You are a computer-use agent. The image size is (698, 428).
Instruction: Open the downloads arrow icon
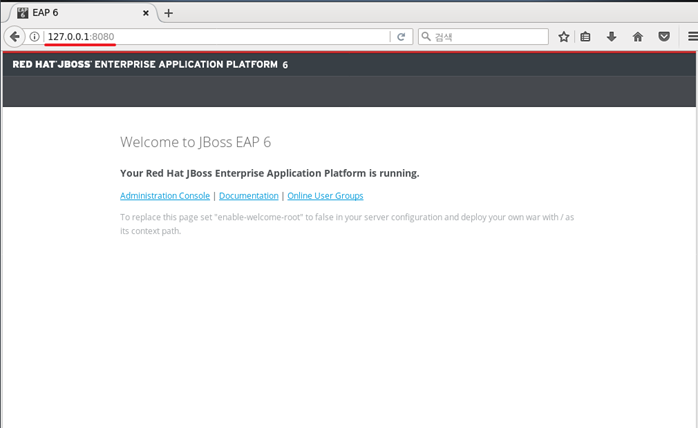(x=612, y=37)
